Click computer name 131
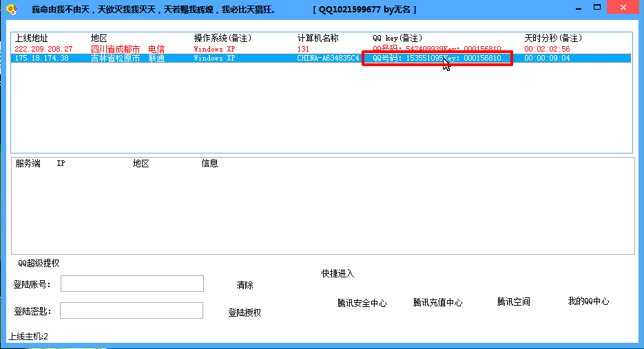 click(303, 49)
